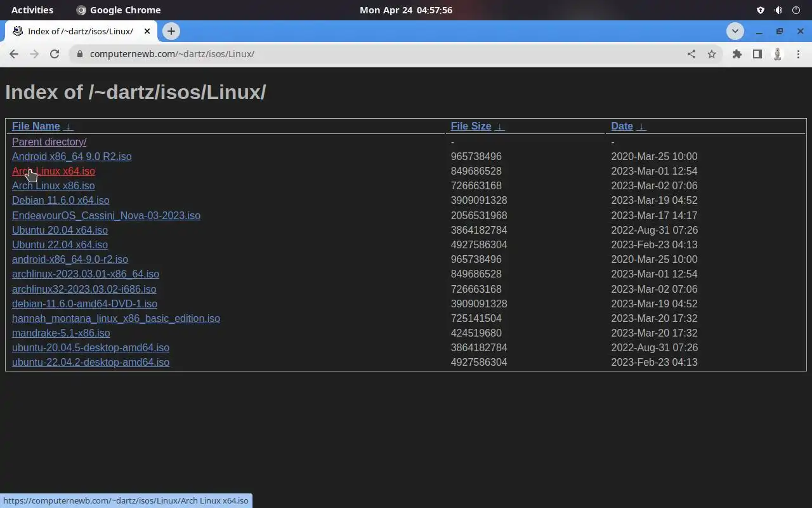Download Debian 11.6.0 x64.iso
The height and width of the screenshot is (508, 812).
pyautogui.click(x=60, y=200)
